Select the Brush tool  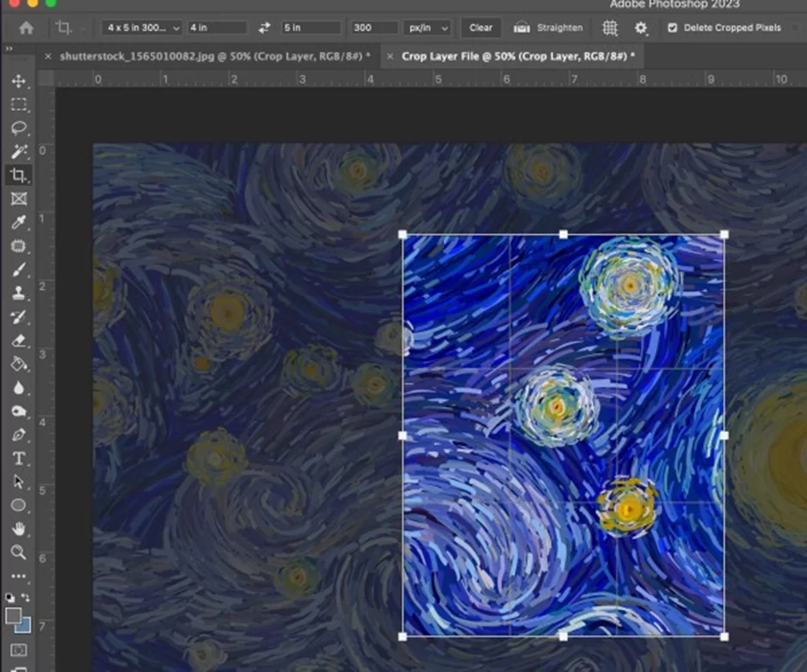tap(19, 269)
